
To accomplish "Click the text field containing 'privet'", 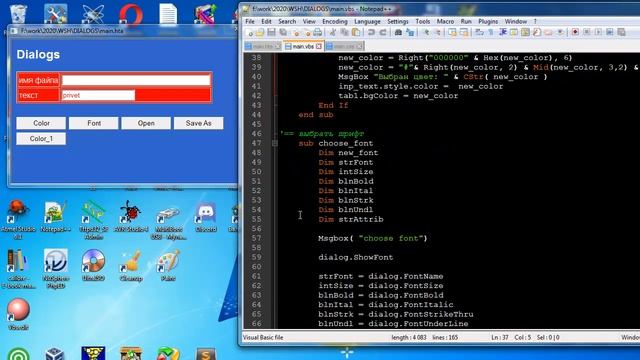I will (x=98, y=95).
